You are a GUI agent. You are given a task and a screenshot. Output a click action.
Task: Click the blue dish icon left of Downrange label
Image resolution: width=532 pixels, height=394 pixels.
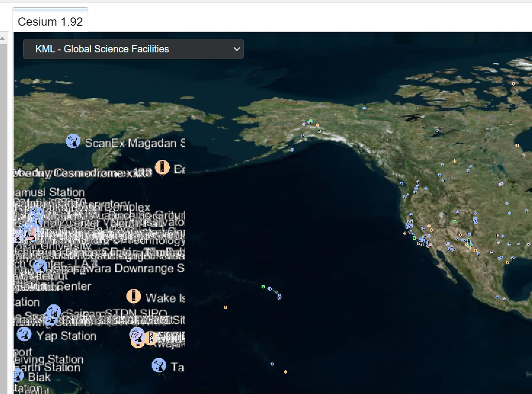[x=40, y=267]
